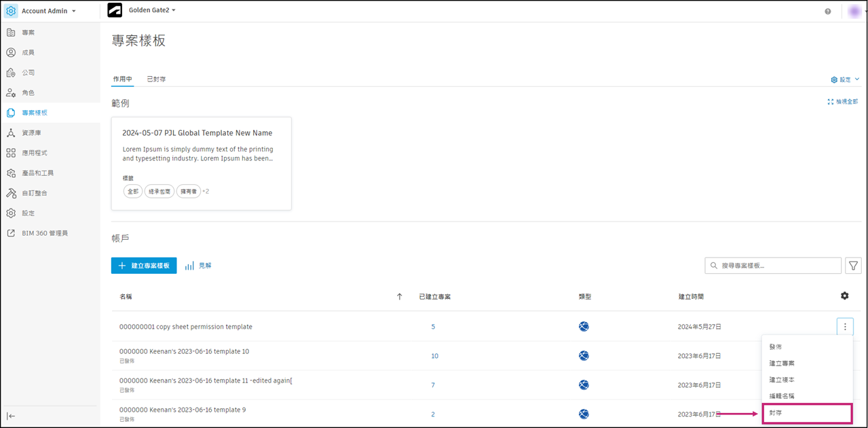Viewport: 868px width, 428px height.
Task: Open Keenan's 2023-06-16 template 10
Action: pos(185,352)
